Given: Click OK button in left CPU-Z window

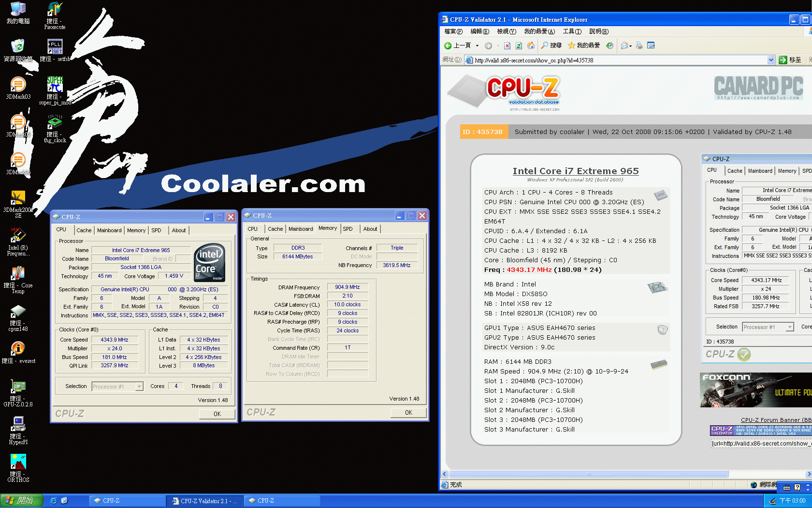Looking at the screenshot, I should (x=217, y=414).
